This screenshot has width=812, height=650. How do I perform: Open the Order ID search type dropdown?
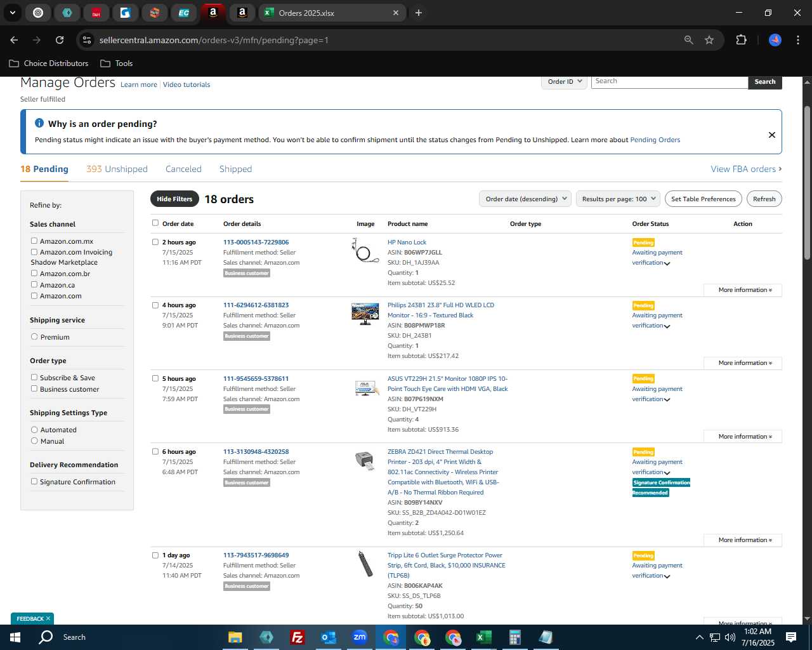click(564, 81)
